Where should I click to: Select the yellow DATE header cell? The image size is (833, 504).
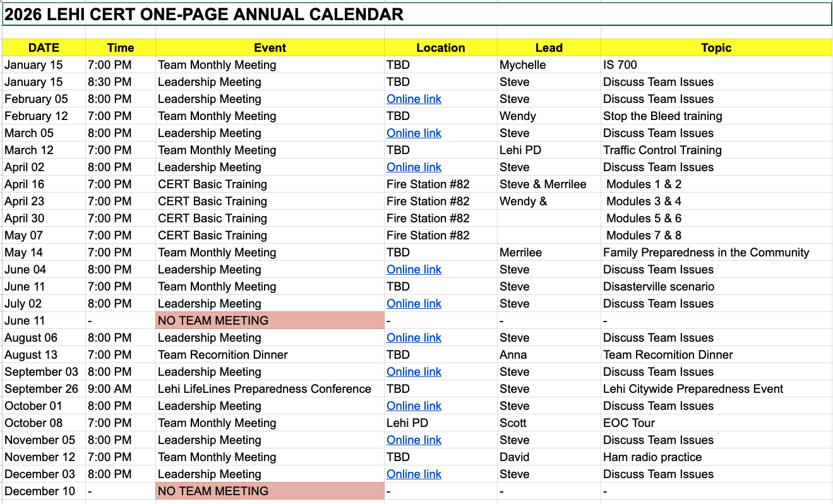coord(44,47)
